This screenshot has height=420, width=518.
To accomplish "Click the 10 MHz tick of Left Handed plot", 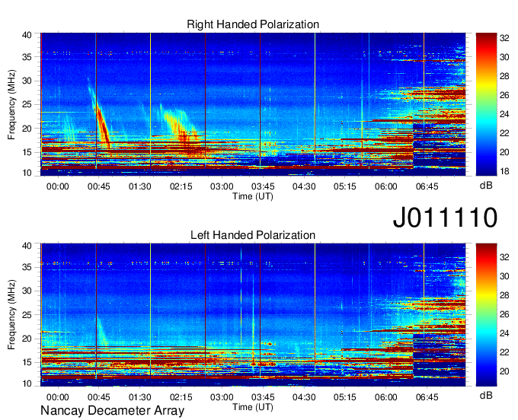I will click(27, 383).
